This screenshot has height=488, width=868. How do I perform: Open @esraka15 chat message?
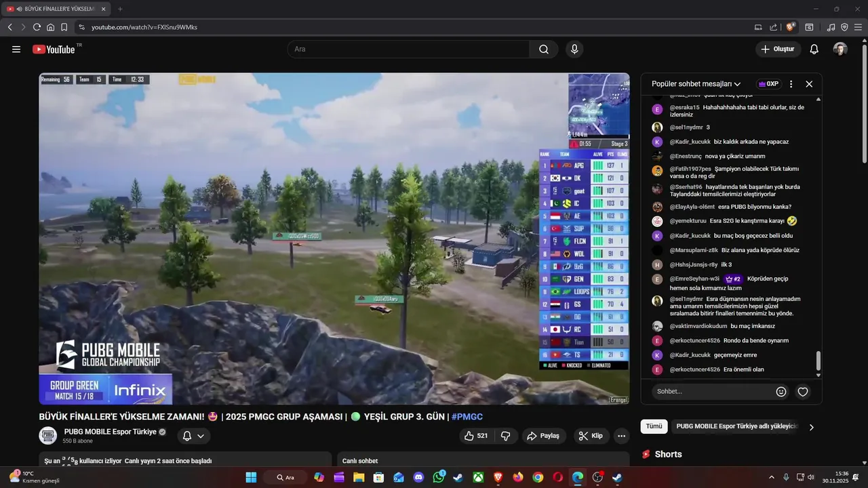pos(730,111)
